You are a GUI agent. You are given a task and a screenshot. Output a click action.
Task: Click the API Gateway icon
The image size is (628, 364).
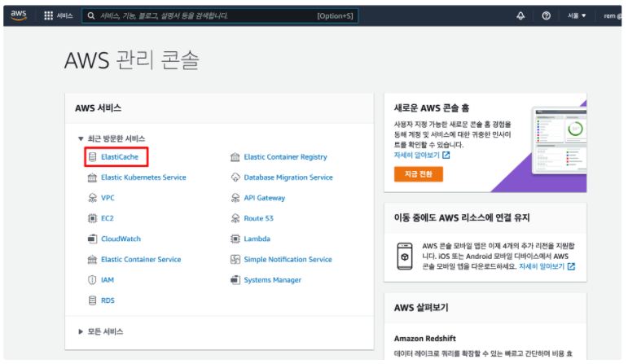(x=235, y=198)
